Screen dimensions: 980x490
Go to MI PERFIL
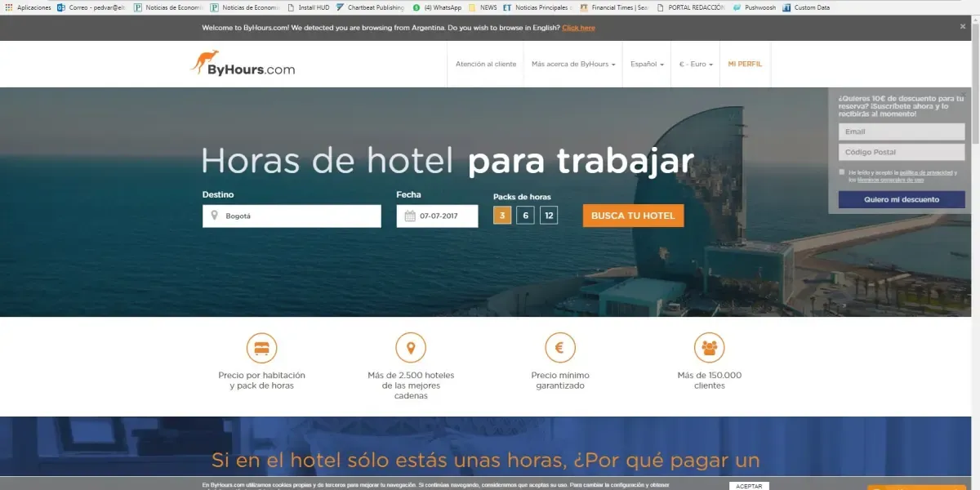click(x=745, y=64)
